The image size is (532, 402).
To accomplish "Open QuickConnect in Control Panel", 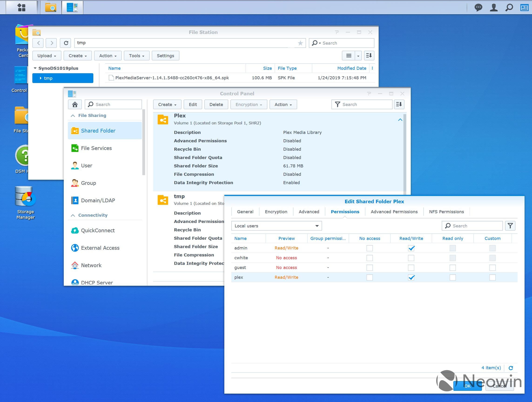I will (x=105, y=230).
